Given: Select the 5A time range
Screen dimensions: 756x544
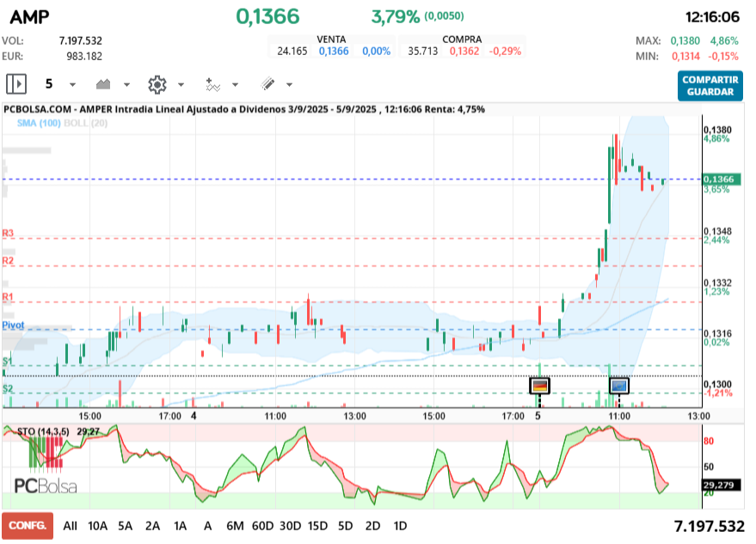Looking at the screenshot, I should coord(125,526).
